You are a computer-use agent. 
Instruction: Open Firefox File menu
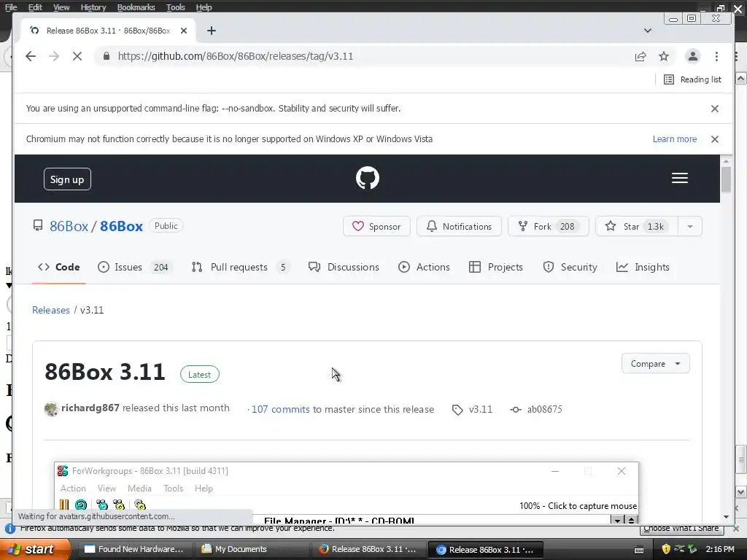pos(10,7)
